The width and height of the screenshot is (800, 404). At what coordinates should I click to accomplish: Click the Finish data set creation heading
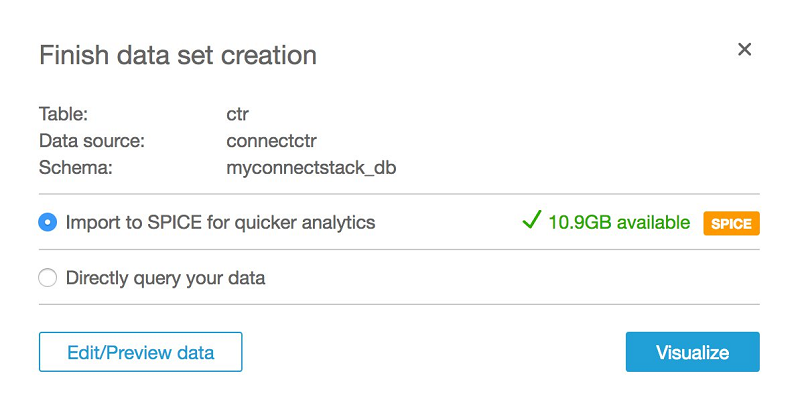point(178,55)
